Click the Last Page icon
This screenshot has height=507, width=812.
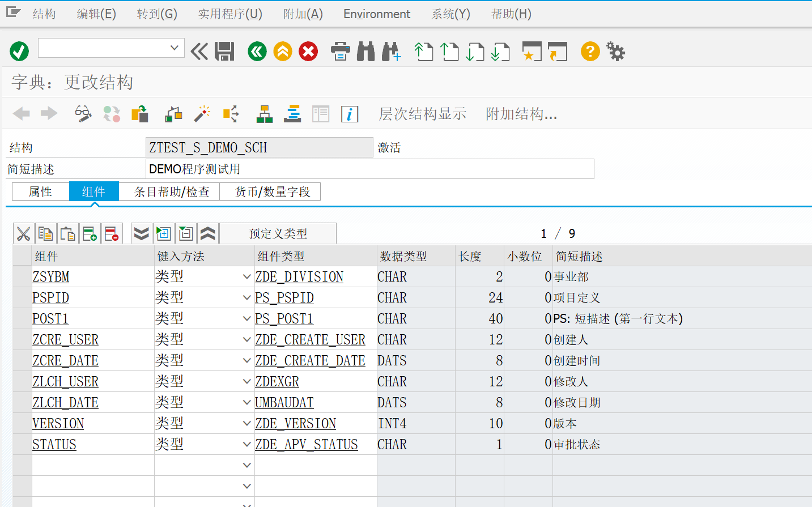pyautogui.click(x=500, y=52)
